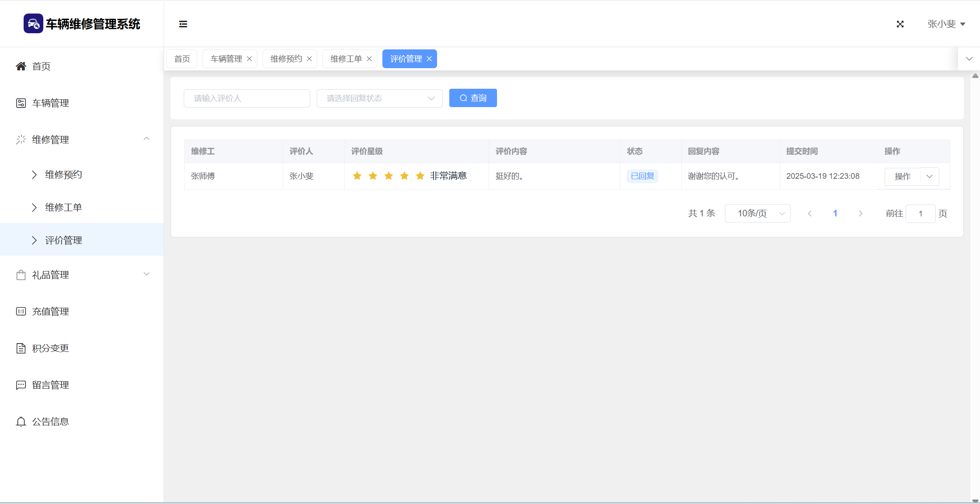Screen dimensions: 980x504
Task: Open the 请选择回复状态 dropdown
Action: (x=379, y=98)
